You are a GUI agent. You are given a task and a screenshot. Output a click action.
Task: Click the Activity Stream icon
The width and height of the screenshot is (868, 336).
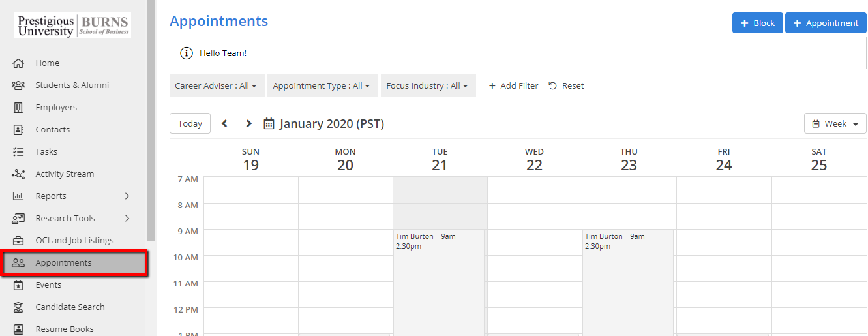(x=18, y=174)
